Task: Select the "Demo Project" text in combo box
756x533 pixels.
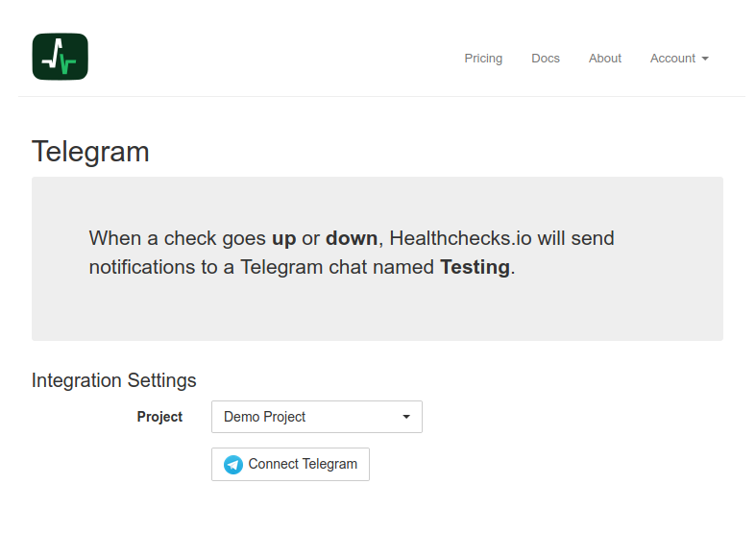Action: tap(264, 417)
